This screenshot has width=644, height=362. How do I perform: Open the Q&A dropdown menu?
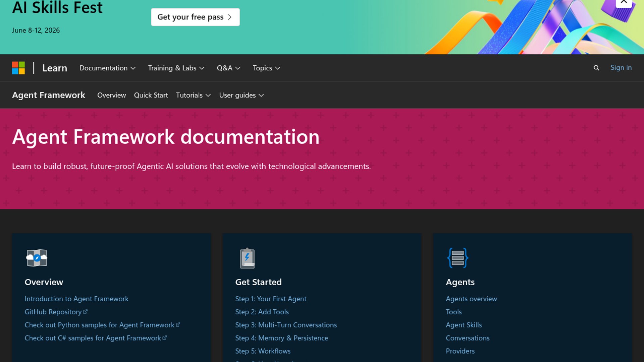(228, 68)
